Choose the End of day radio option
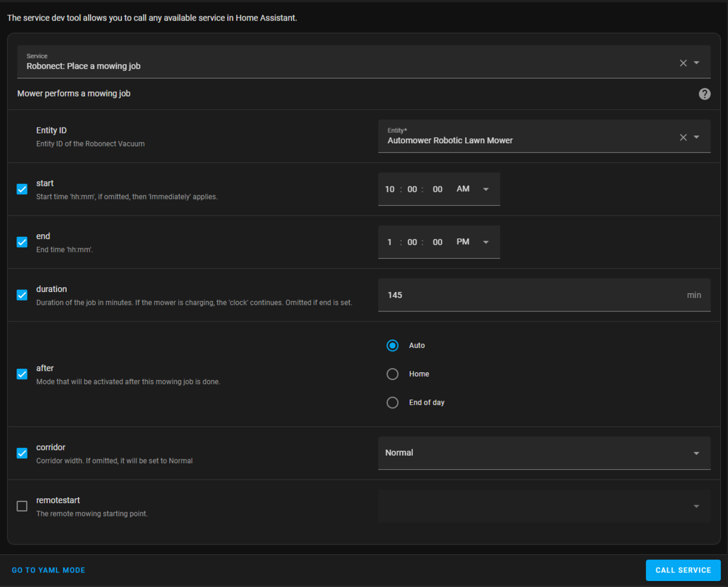Image resolution: width=728 pixels, height=587 pixels. pos(392,402)
